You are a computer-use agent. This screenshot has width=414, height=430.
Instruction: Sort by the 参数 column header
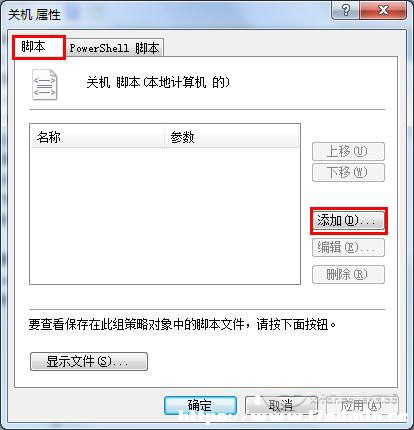(232, 137)
